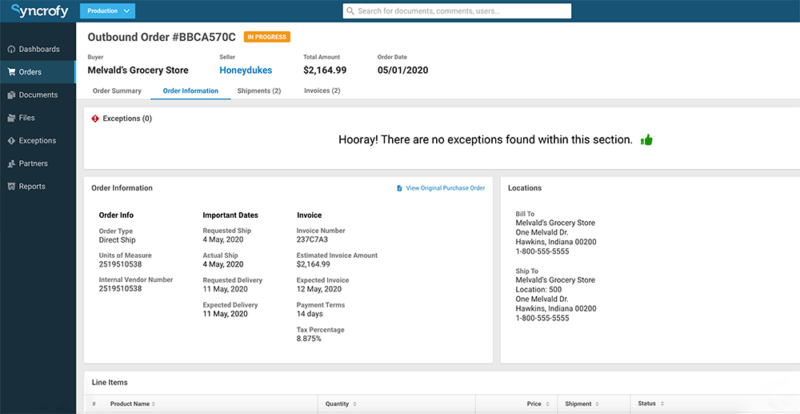Image resolution: width=800 pixels, height=414 pixels.
Task: Click the red Exceptions warning icon
Action: pos(95,118)
